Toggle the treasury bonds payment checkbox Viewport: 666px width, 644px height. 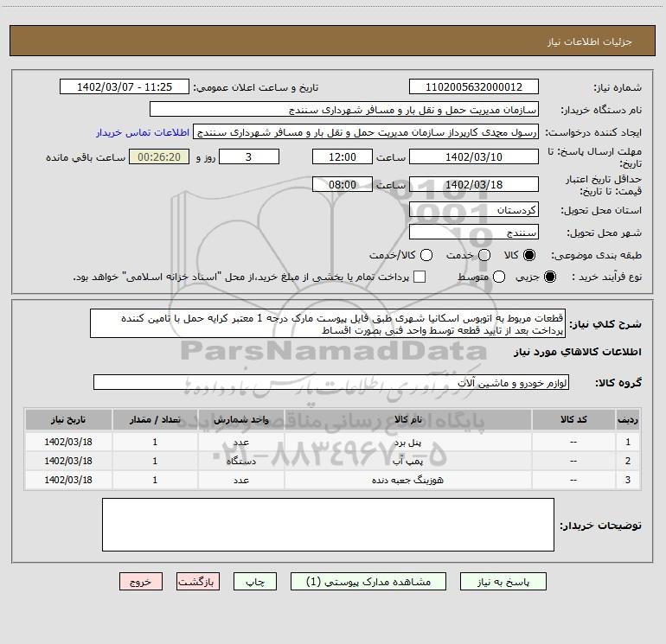pyautogui.click(x=419, y=277)
